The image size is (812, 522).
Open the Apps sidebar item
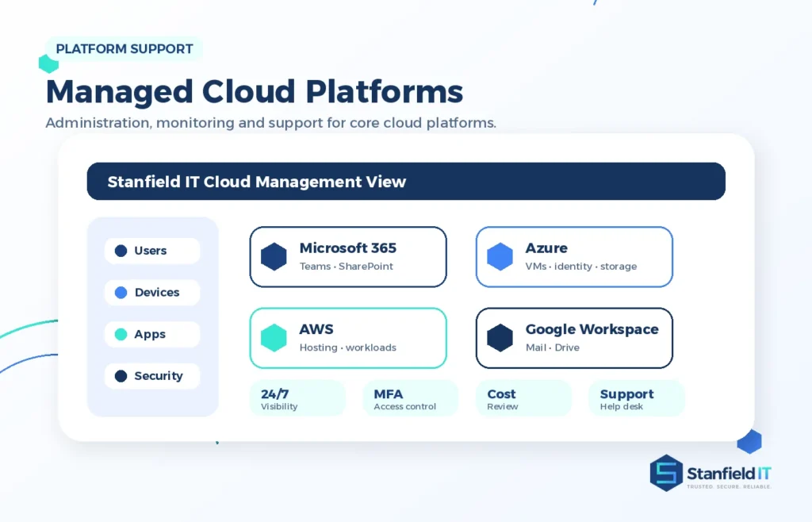[152, 335]
